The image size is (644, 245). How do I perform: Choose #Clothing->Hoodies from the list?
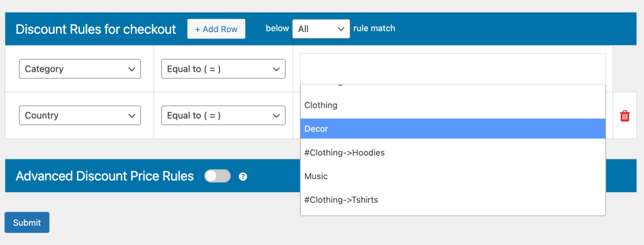(453, 152)
